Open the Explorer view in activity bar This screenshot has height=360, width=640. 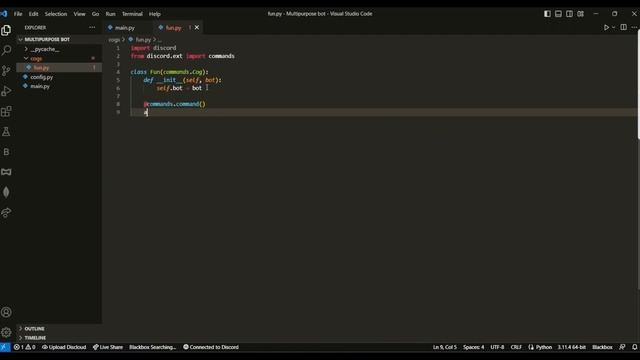pyautogui.click(x=6, y=31)
